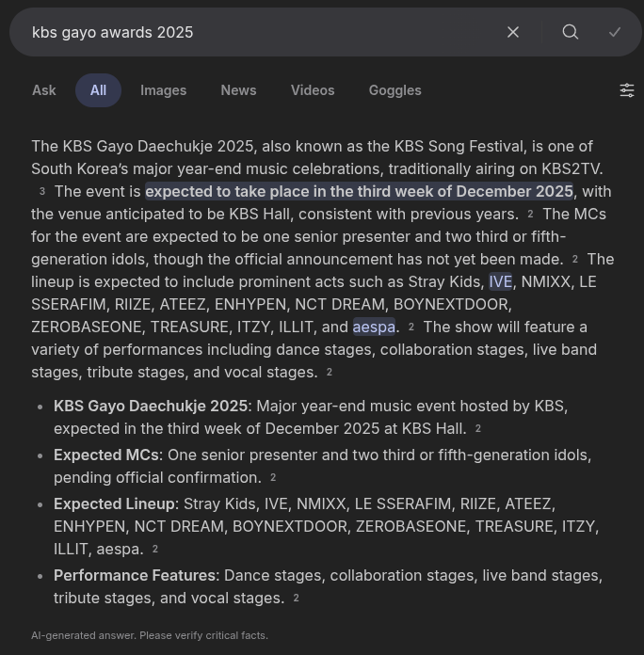This screenshot has width=644, height=655.
Task: Open citation 2 after 'and vocal stages.' in paragraph
Action: coord(330,372)
